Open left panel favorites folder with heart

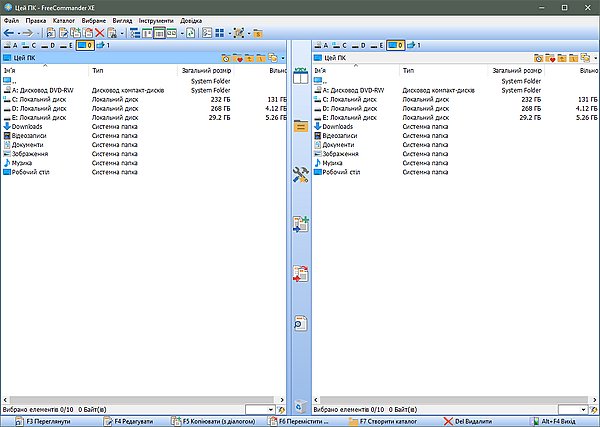pyautogui.click(x=238, y=58)
